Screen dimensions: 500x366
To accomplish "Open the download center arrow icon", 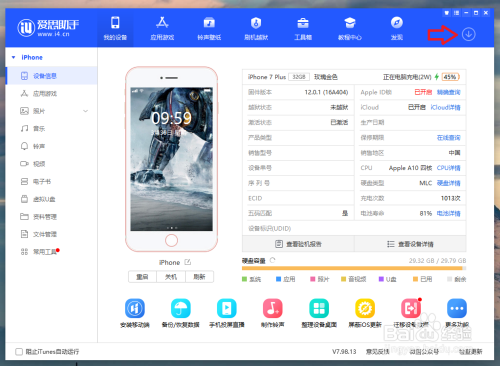I will [x=468, y=34].
